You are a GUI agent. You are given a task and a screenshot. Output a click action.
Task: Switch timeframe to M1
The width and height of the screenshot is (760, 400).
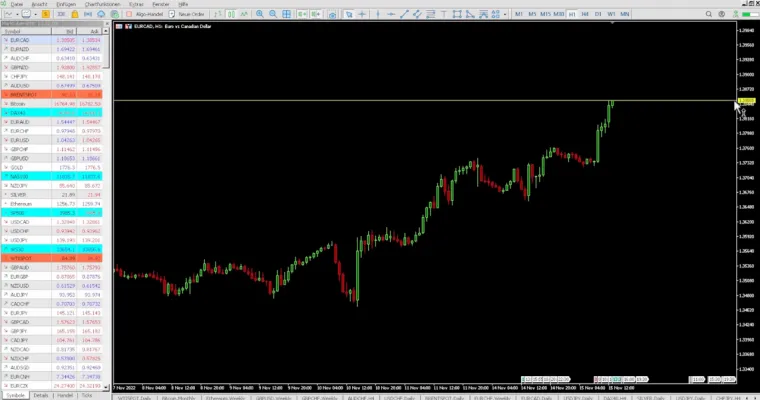click(519, 14)
